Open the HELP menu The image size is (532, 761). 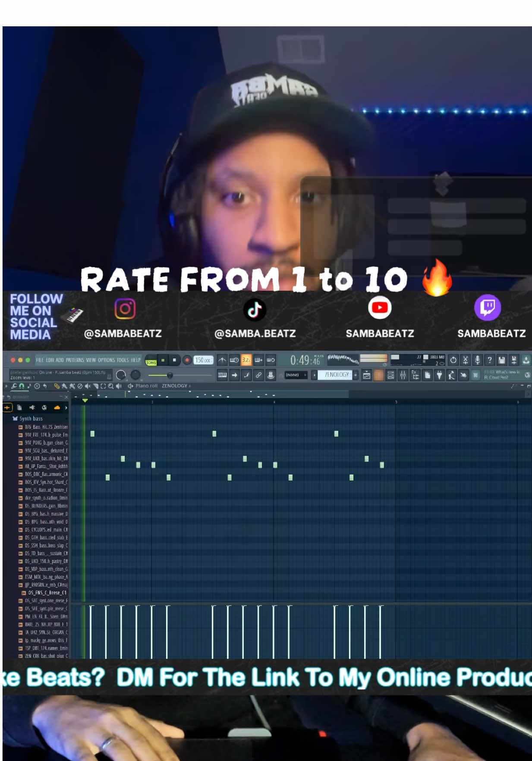[135, 360]
